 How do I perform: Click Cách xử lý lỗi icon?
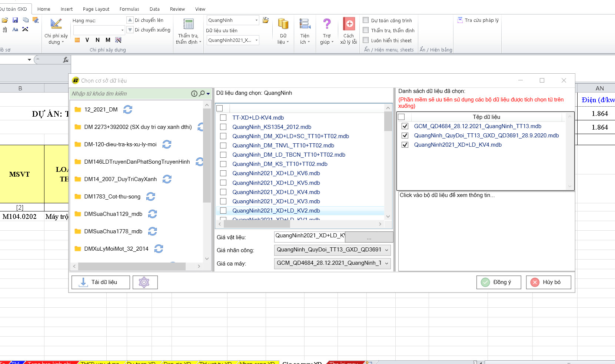point(349,24)
